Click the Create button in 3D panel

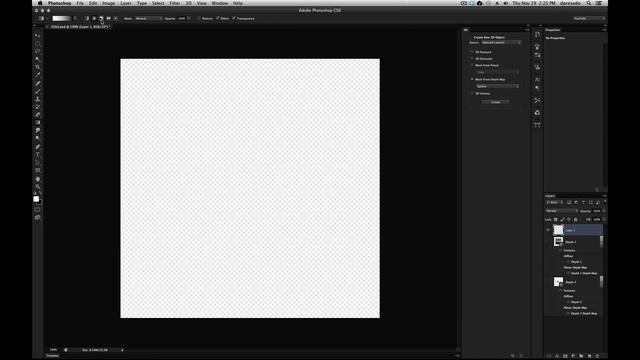pos(496,102)
